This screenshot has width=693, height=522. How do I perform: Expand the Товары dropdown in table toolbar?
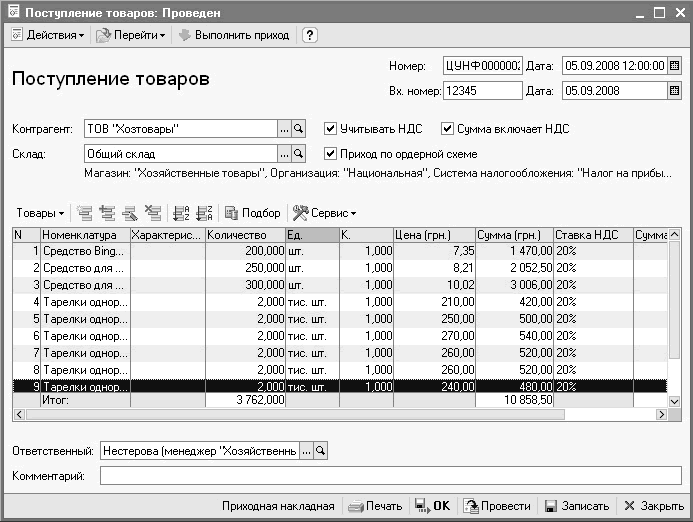click(40, 213)
